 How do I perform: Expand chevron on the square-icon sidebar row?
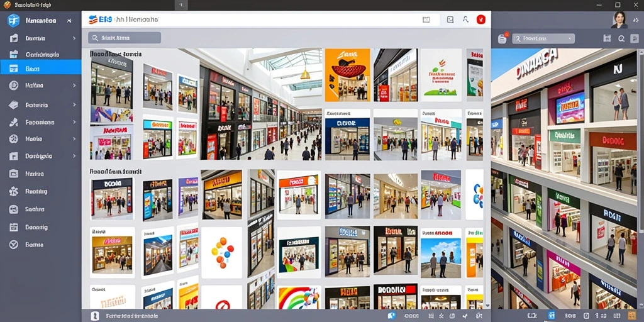[74, 156]
